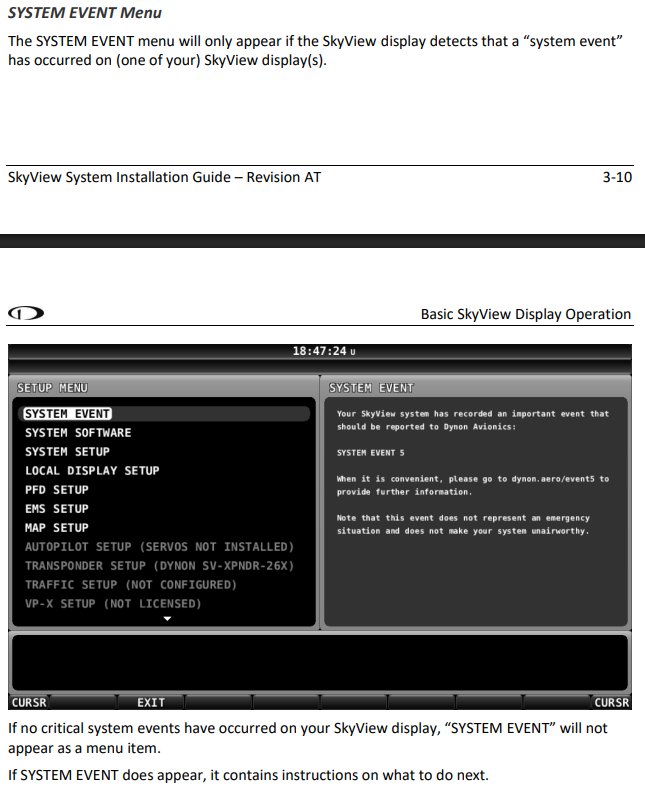645x789 pixels.
Task: Open SYSTEM SETUP menu entry
Action: [67, 452]
